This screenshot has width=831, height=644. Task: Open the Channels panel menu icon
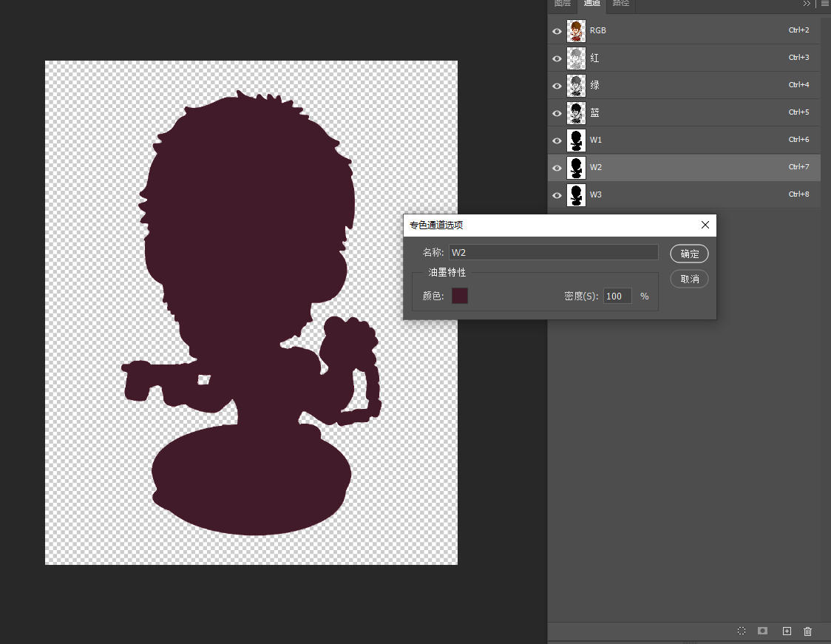click(825, 4)
